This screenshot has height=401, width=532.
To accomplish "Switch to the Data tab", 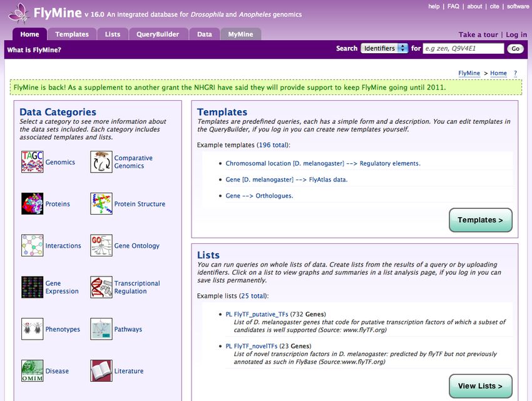I will coord(205,34).
